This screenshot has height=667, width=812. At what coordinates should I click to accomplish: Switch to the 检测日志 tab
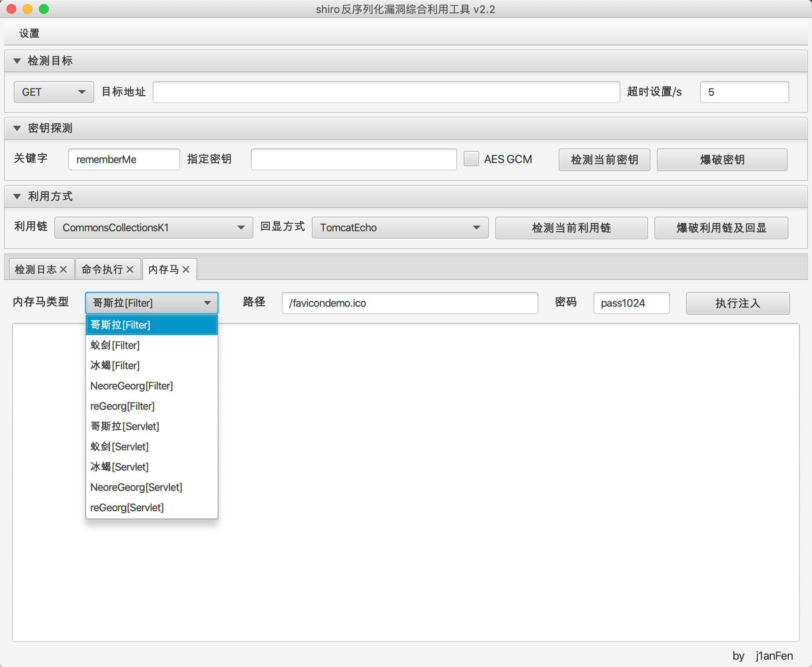[x=36, y=269]
